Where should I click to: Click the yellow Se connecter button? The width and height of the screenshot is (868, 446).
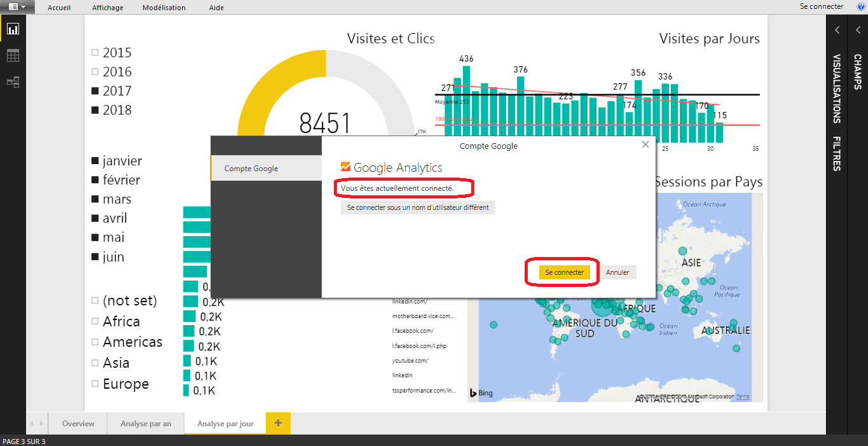click(564, 272)
